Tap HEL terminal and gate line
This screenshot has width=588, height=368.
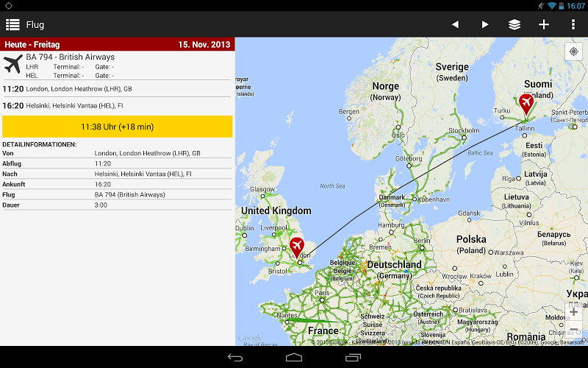tap(70, 76)
